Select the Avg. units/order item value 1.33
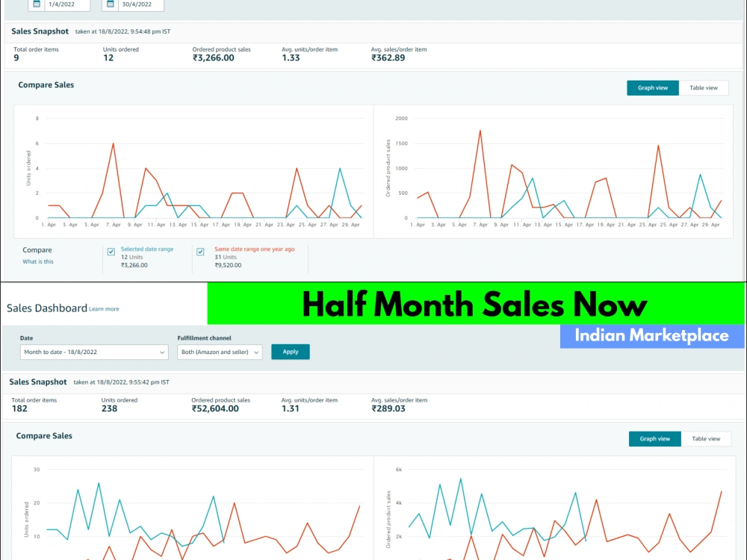Image resolution: width=747 pixels, height=560 pixels. point(291,57)
